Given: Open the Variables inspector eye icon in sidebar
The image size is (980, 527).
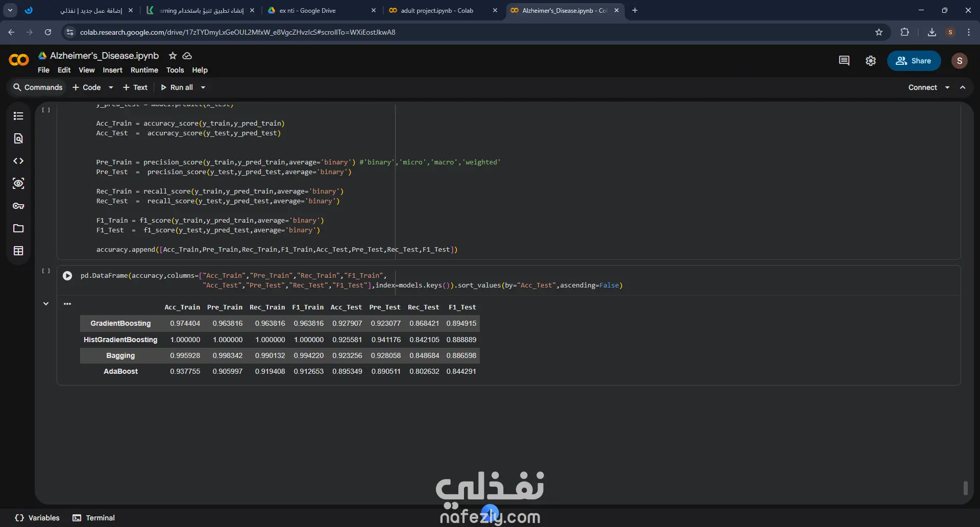Looking at the screenshot, I should coord(18,183).
